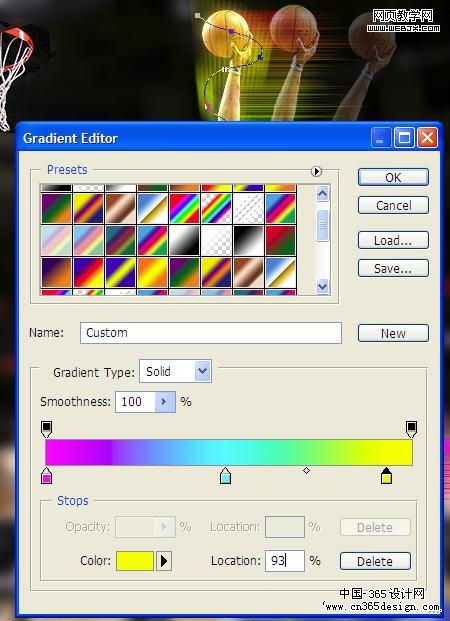Click the New button beside the Name field

click(x=393, y=333)
